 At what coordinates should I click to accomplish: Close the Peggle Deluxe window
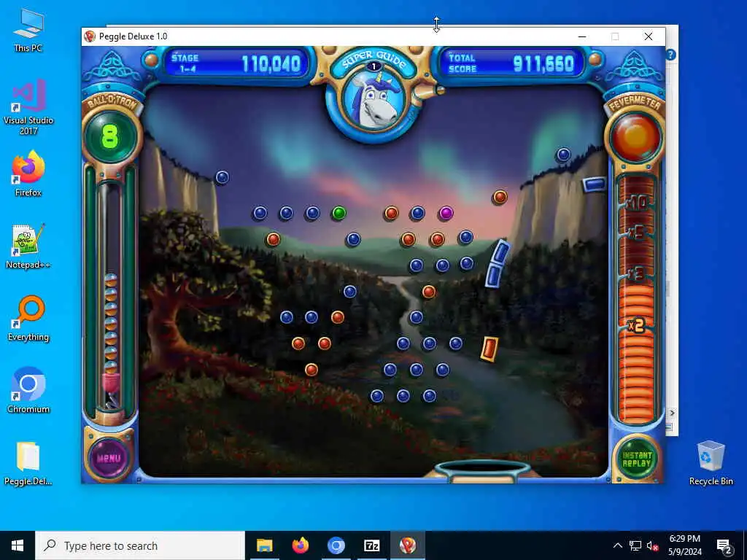point(649,36)
